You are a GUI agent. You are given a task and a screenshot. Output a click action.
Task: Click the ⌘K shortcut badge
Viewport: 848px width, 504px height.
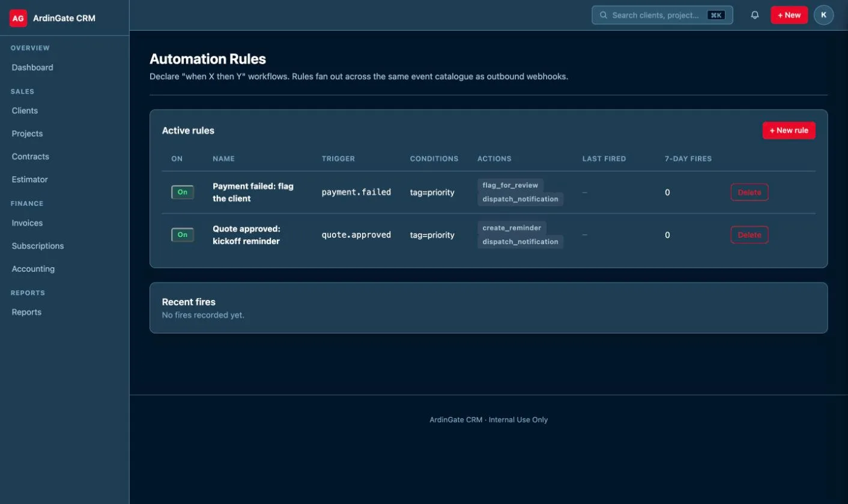715,15
